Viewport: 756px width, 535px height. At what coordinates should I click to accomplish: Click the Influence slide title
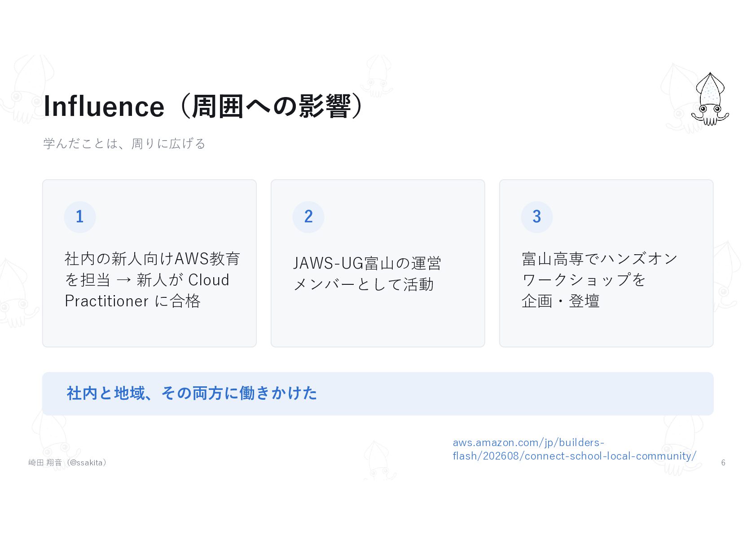(203, 106)
